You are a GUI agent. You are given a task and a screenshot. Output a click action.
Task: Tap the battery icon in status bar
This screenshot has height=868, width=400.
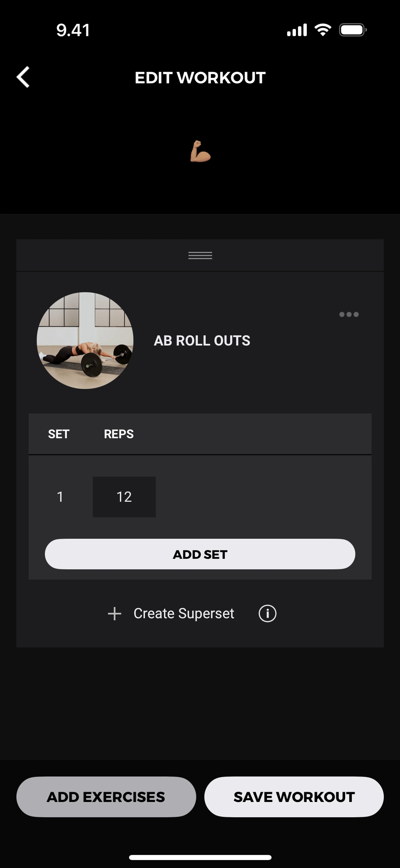click(x=352, y=30)
